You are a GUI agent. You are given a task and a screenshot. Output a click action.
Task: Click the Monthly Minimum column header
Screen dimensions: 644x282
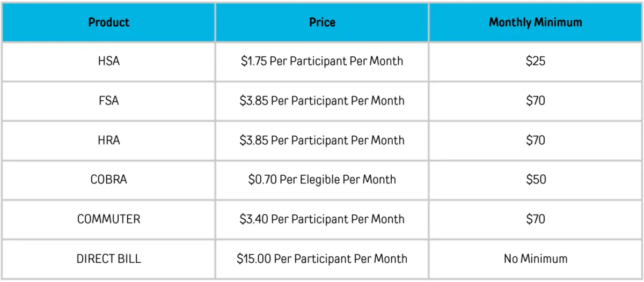click(535, 23)
